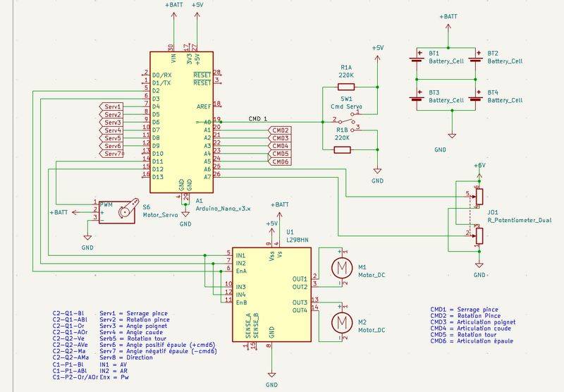Select the 'C1-P2-Or/AOr' note text
Screen dimensions: 564x392
[75, 377]
